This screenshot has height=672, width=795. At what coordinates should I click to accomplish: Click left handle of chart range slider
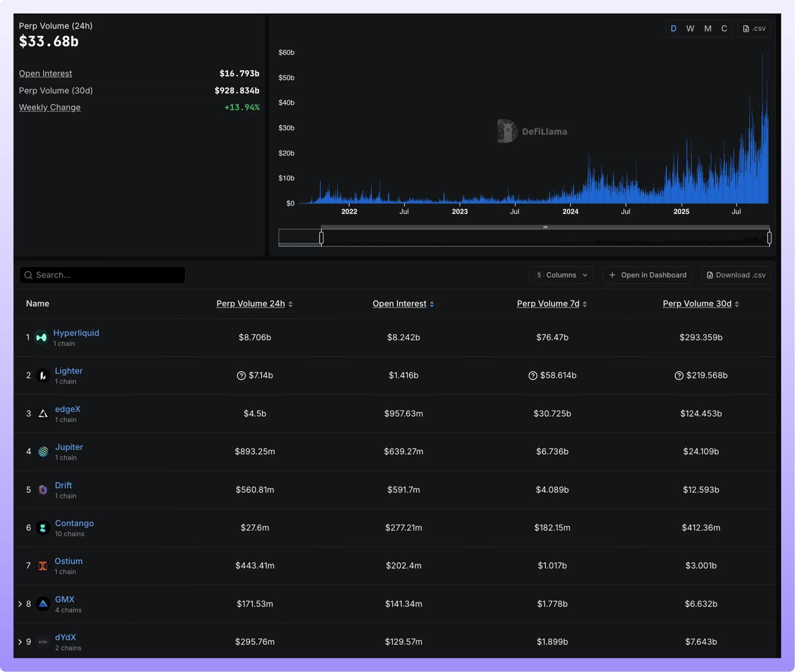tap(321, 238)
